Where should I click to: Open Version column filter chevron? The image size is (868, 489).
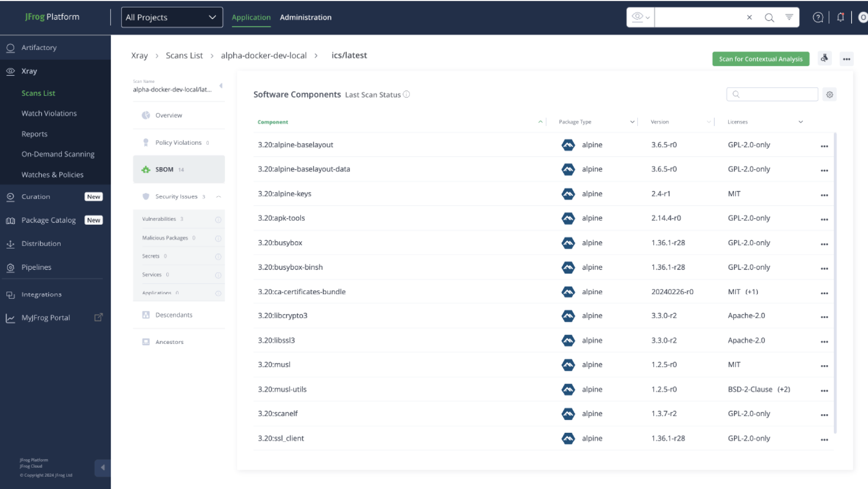[709, 122]
